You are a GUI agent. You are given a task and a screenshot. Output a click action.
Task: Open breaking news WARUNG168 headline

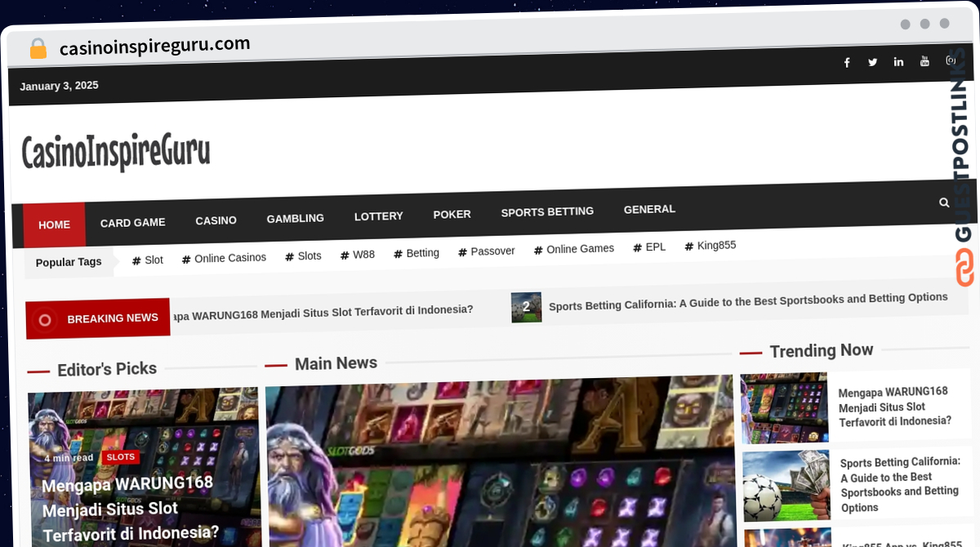click(323, 312)
